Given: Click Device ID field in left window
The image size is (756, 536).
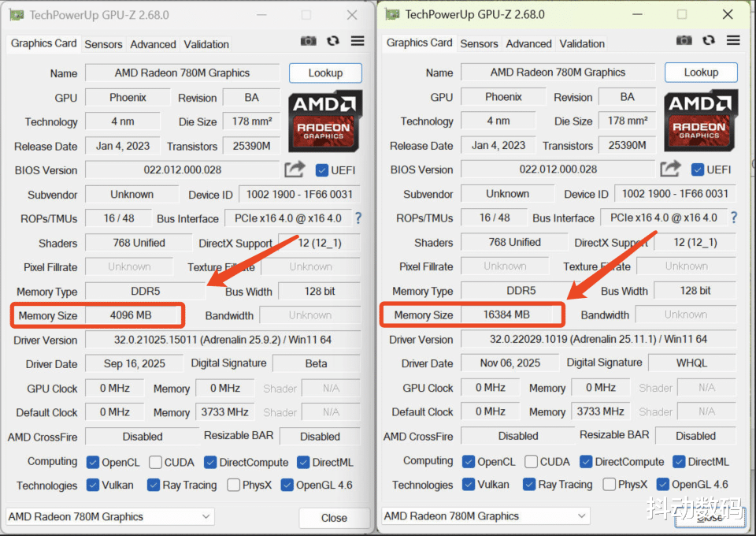Looking at the screenshot, I should click(x=299, y=195).
